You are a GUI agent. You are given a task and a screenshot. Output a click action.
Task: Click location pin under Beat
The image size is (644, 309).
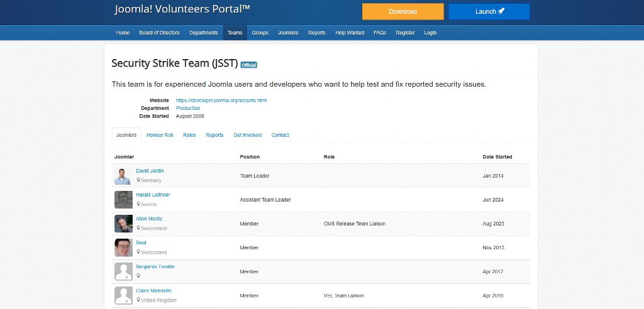tap(138, 252)
